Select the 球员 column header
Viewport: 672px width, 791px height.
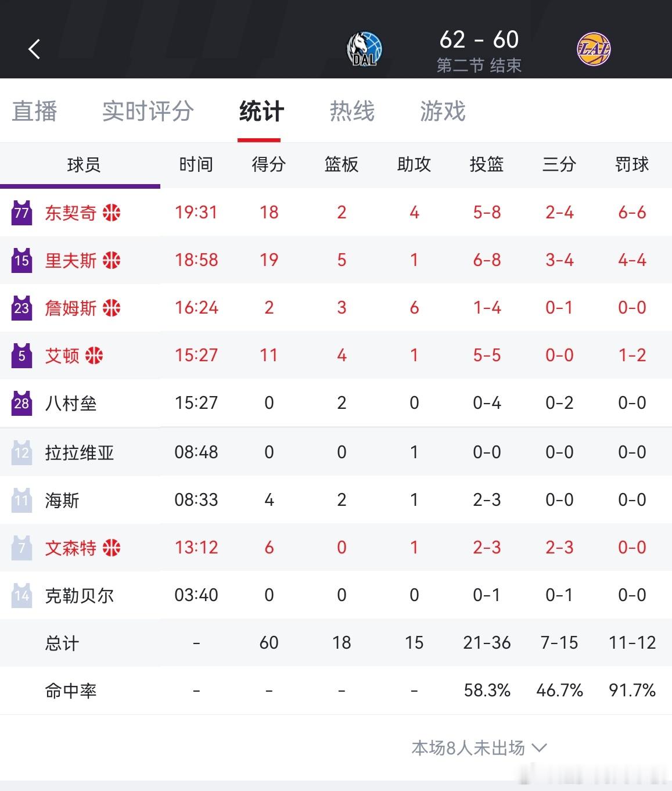click(x=84, y=165)
